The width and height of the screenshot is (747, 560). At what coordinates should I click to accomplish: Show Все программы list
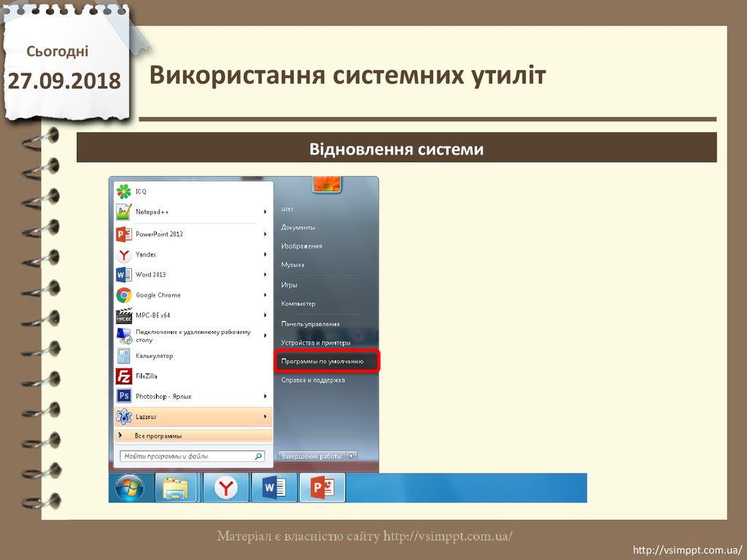pyautogui.click(x=158, y=435)
